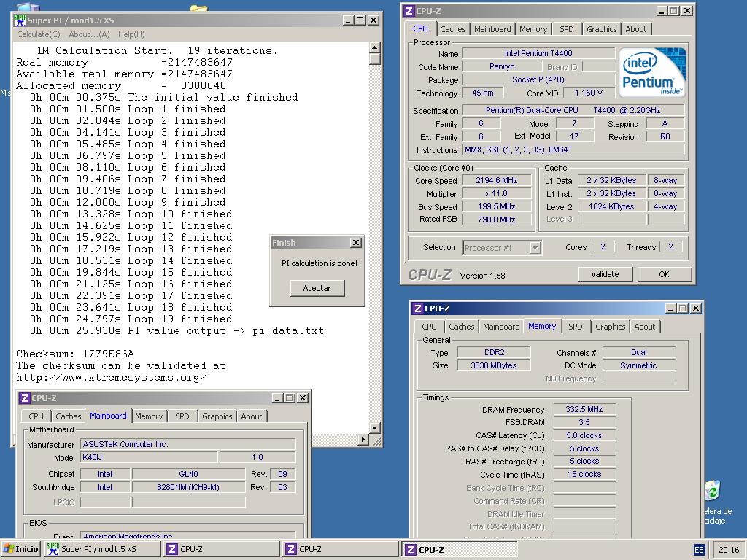Click the Core VID 1.150 V value
This screenshot has width=747, height=560.
(589, 93)
